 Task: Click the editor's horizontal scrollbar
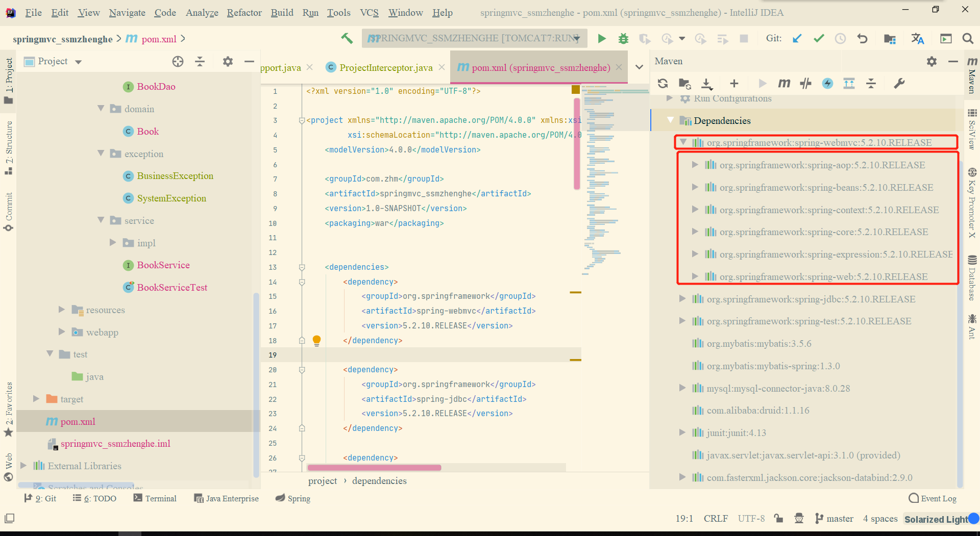tap(374, 468)
